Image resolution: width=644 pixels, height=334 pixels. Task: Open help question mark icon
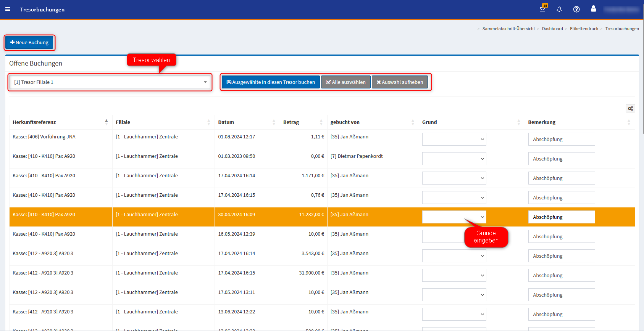(x=576, y=10)
